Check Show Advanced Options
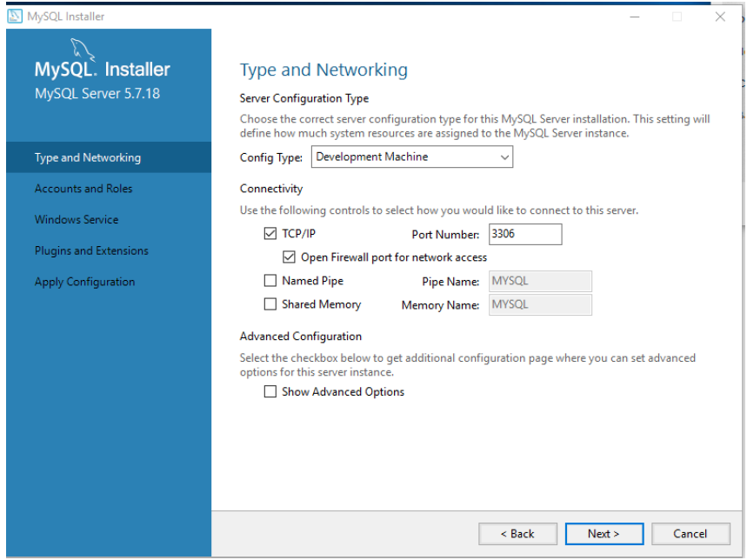 tap(270, 392)
